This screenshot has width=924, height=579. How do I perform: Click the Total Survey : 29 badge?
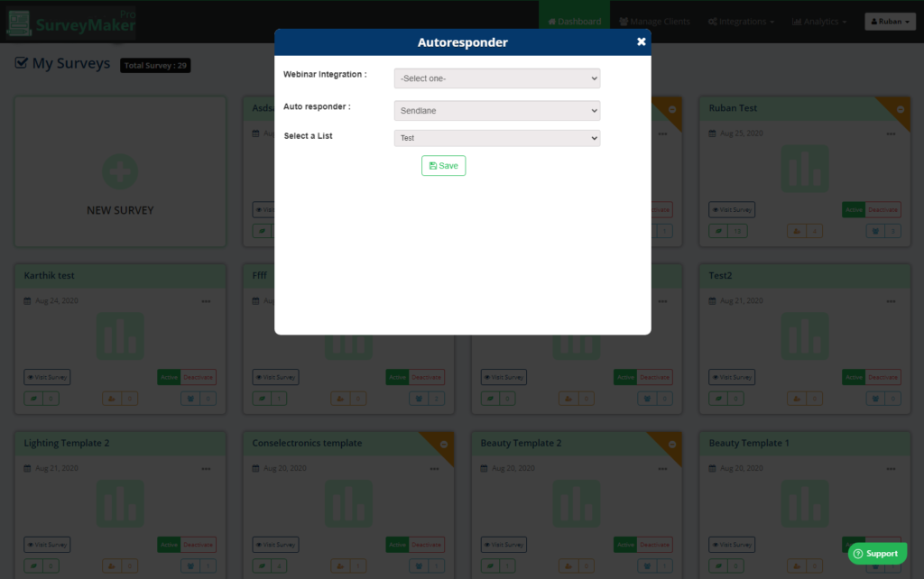click(x=155, y=65)
